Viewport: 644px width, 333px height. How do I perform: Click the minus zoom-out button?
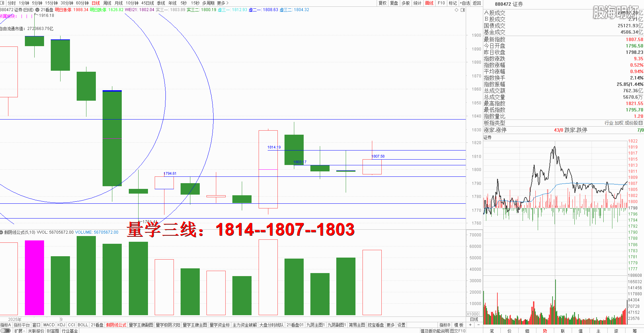click(x=479, y=325)
